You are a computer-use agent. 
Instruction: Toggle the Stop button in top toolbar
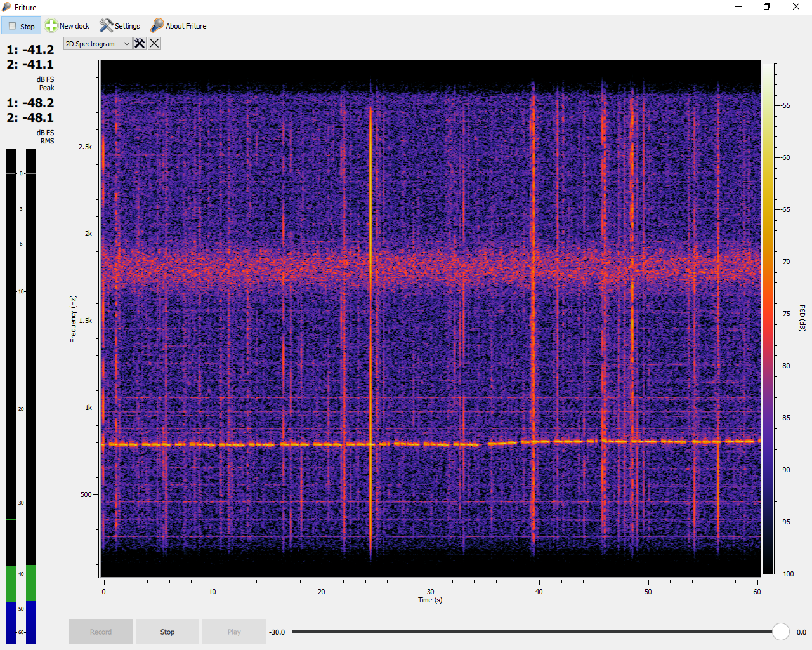pyautogui.click(x=21, y=26)
